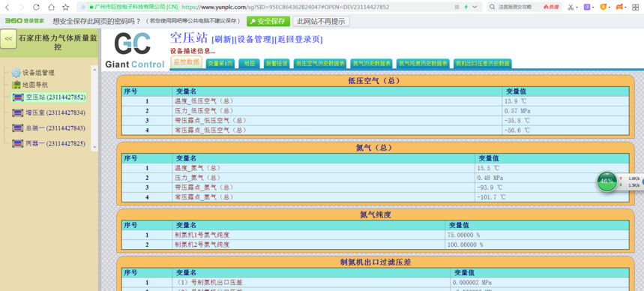Collapse the sidebar with << button
The height and width of the screenshot is (291, 644).
pos(8,39)
